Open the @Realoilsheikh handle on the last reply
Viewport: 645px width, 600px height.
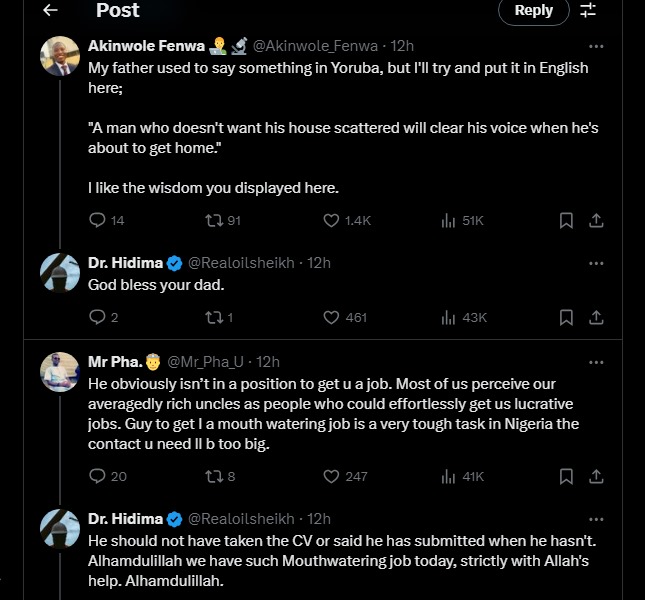[241, 518]
